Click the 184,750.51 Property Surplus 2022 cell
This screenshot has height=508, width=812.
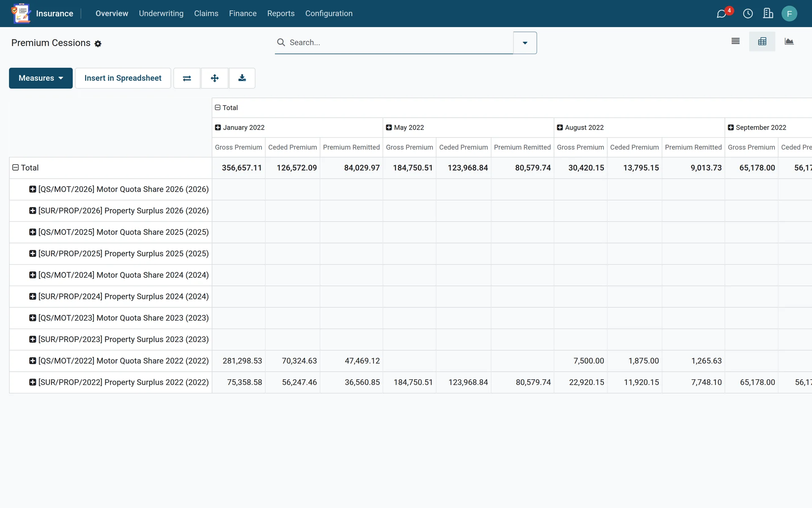409,382
